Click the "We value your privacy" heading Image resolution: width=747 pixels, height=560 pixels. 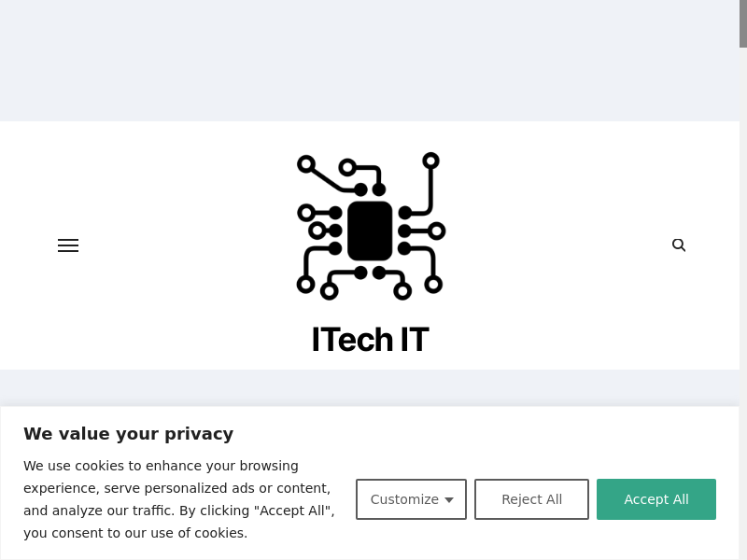(x=128, y=434)
